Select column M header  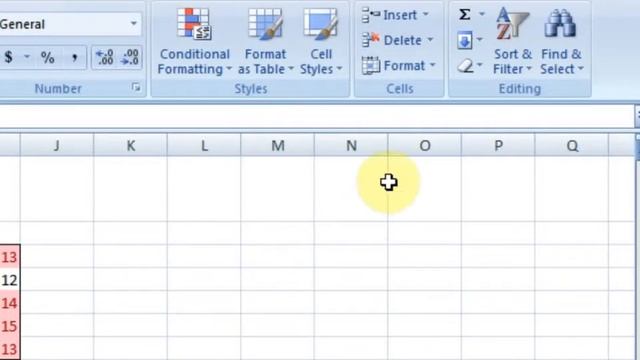(x=278, y=145)
